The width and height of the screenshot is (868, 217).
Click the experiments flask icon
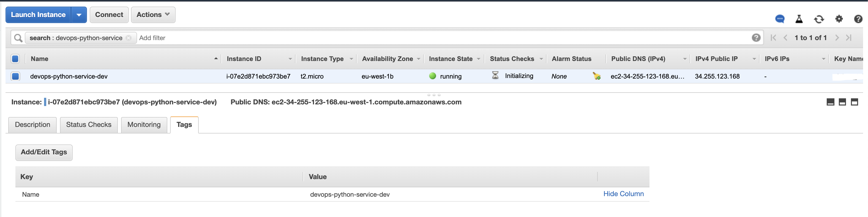pyautogui.click(x=799, y=19)
